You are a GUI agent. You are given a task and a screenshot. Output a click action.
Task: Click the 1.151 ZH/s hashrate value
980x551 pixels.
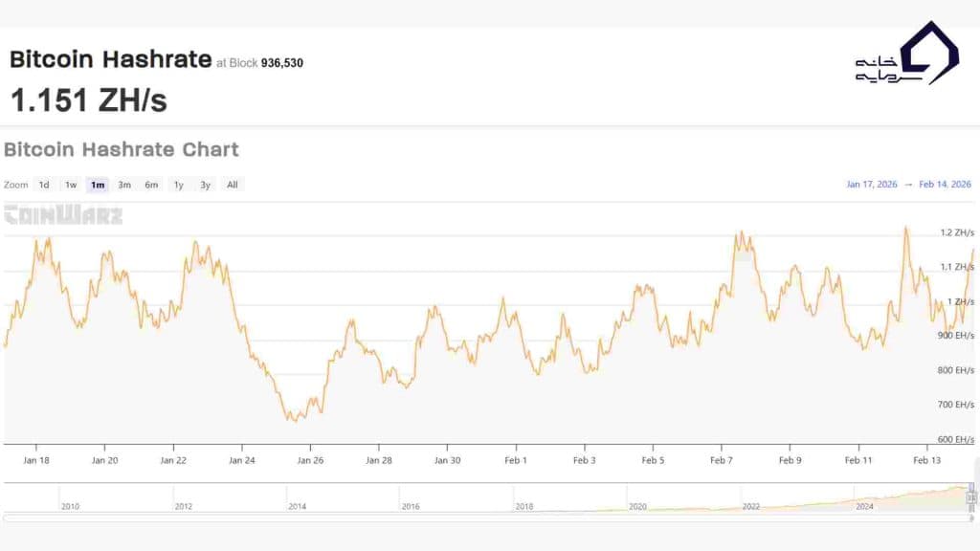pos(88,99)
